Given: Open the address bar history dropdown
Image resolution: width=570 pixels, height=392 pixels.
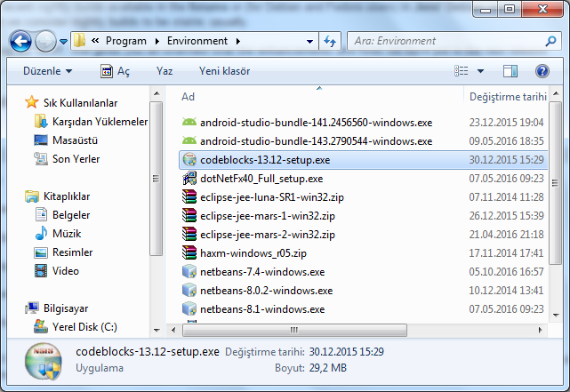Looking at the screenshot, I should click(309, 41).
